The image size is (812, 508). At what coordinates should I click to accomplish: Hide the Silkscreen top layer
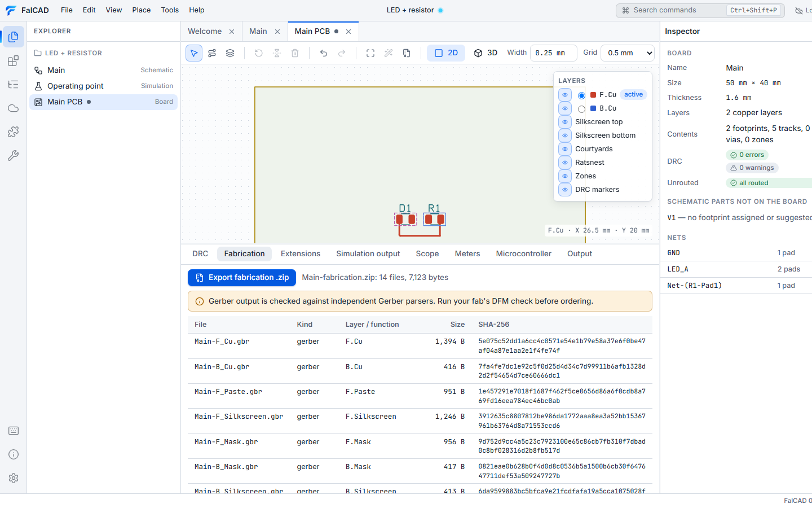[565, 122]
